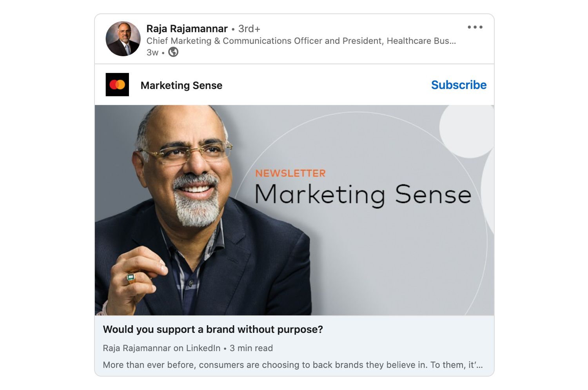Click the large Marketing Sense banner text

363,195
